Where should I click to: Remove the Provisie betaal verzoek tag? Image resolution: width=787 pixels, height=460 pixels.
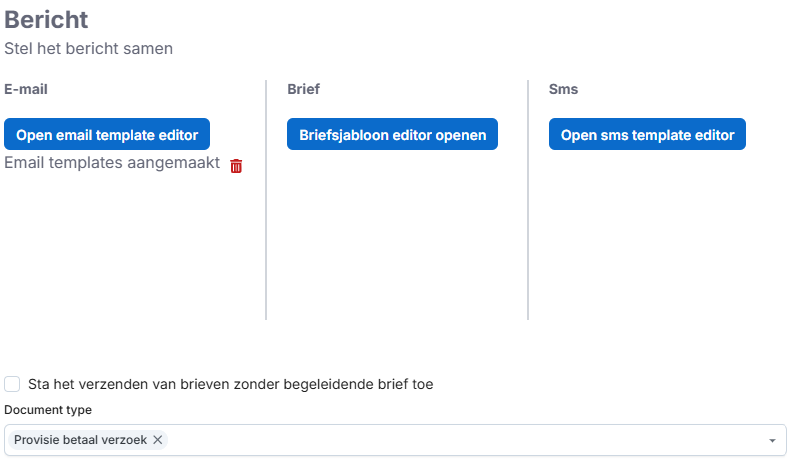(x=157, y=440)
